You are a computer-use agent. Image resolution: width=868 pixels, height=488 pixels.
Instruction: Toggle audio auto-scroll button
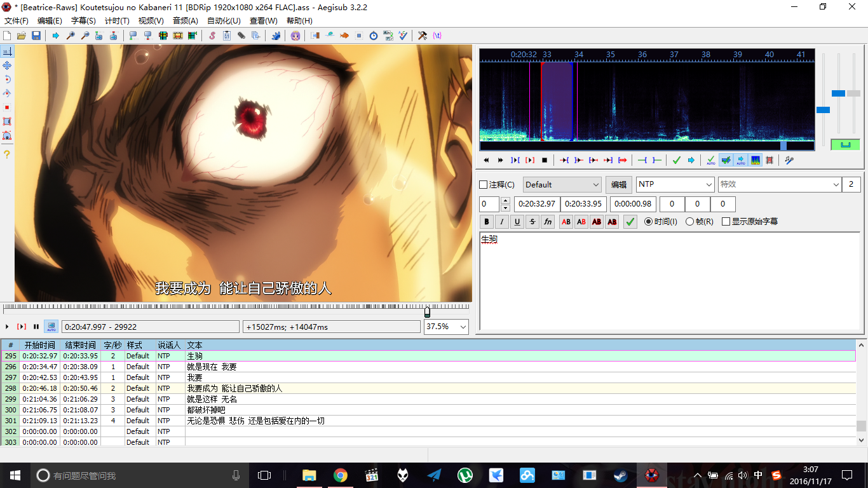741,160
